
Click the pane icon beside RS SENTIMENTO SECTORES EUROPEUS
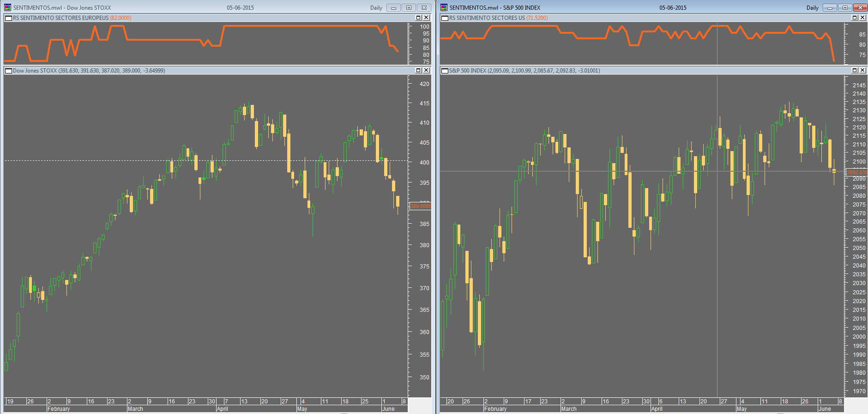(8, 18)
